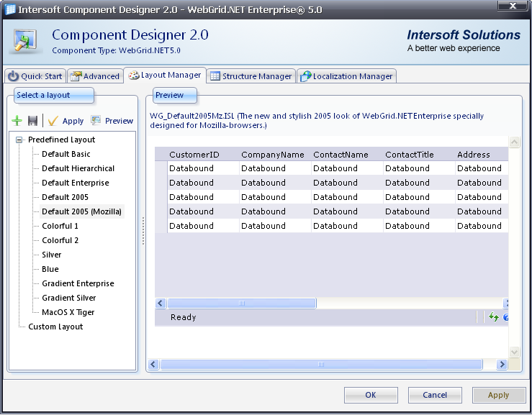Select the Default 2005 layout
Screen dimensions: 532x415
(x=65, y=197)
